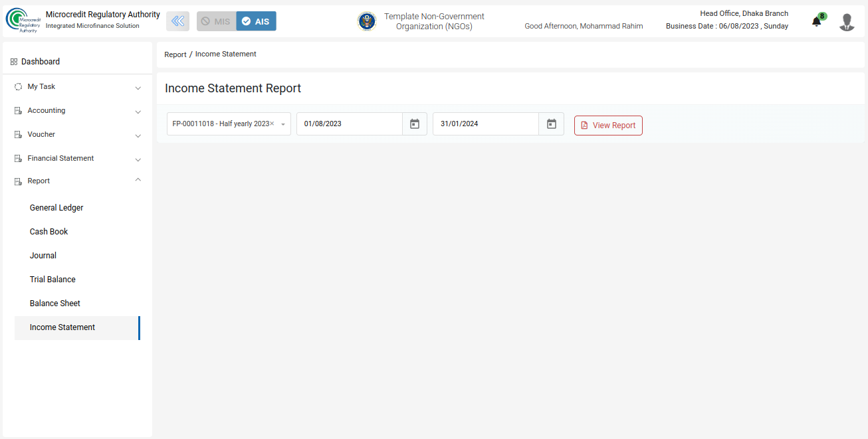Collapse sidebar with double-chevron icon
Screen dimensions: 868x439
coord(177,21)
